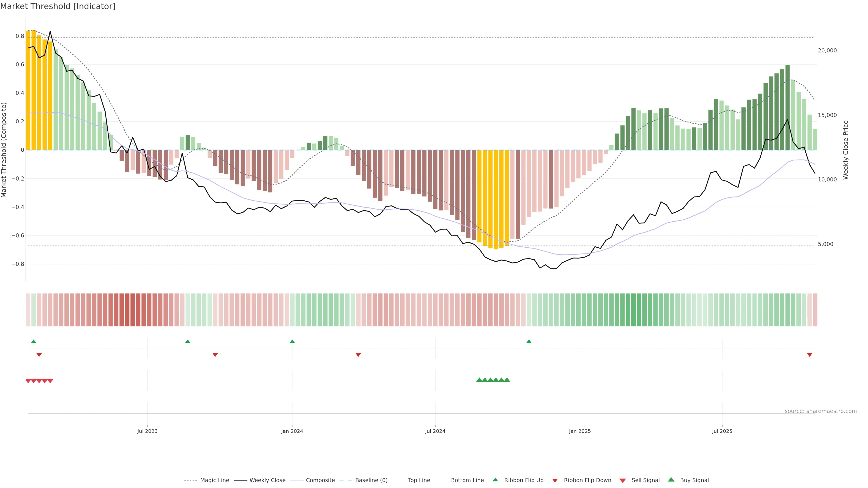Click the Jul 2024 x-axis label
The height and width of the screenshot is (488, 868).
(x=435, y=431)
